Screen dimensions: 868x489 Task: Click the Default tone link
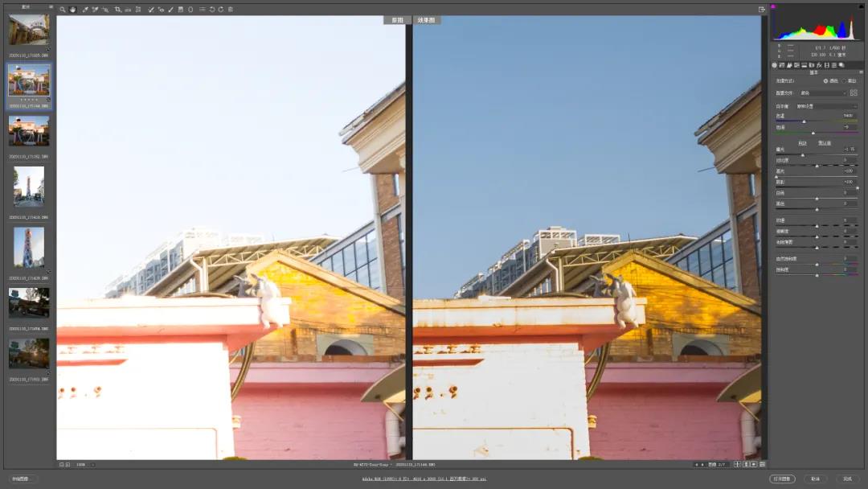(x=825, y=143)
